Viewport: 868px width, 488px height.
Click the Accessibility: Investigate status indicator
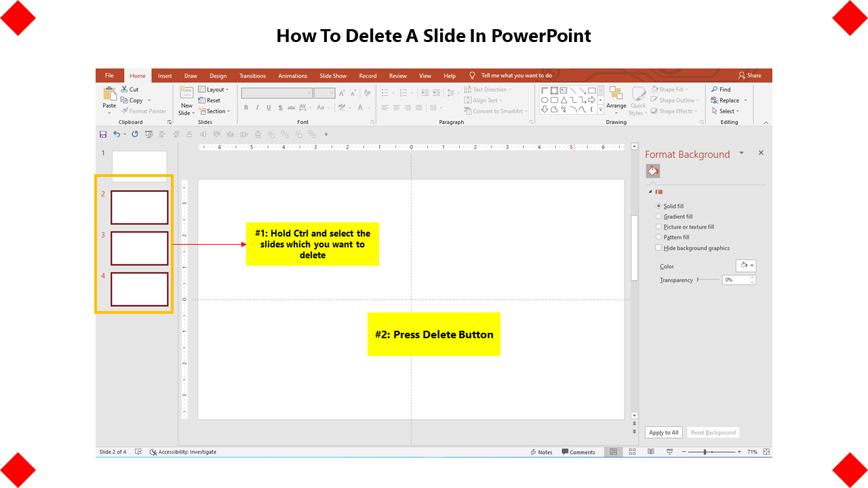(182, 452)
